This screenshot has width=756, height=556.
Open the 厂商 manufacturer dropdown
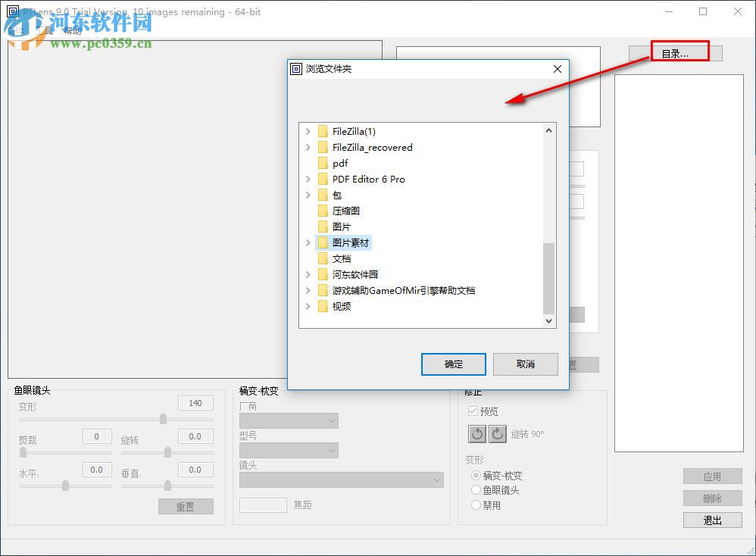coord(289,420)
